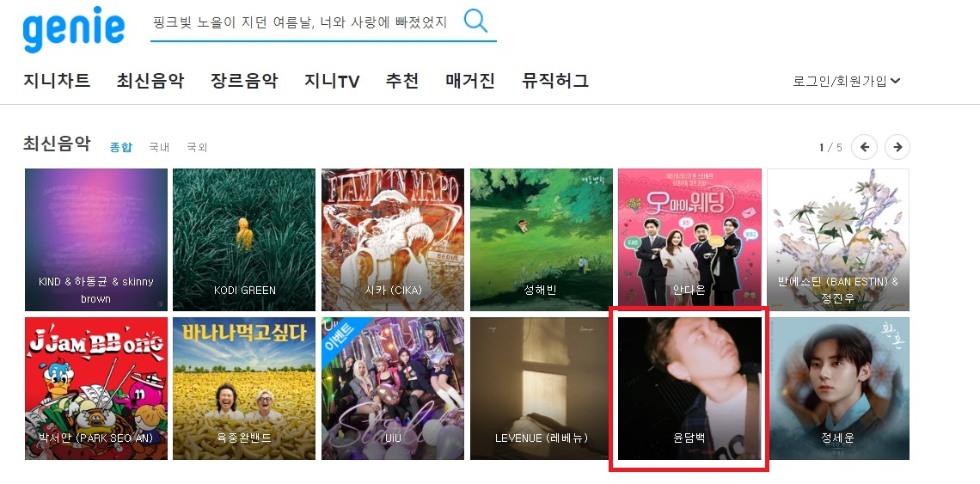The height and width of the screenshot is (484, 980).
Task: Open the 지니TV menu
Action: (332, 81)
